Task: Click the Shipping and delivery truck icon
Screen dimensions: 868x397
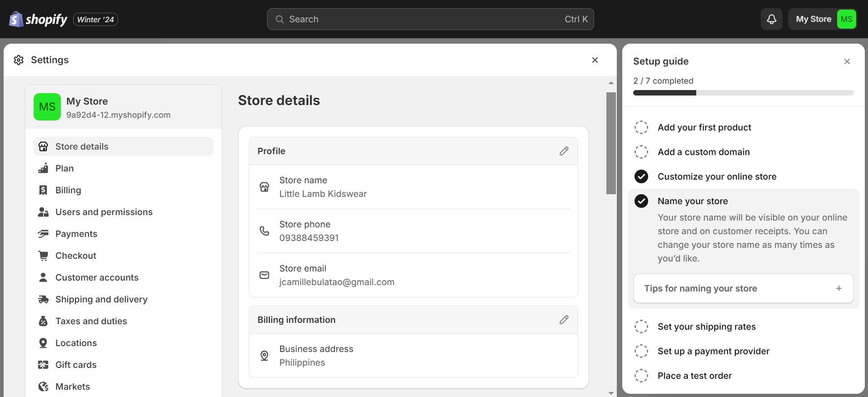Action: point(43,299)
